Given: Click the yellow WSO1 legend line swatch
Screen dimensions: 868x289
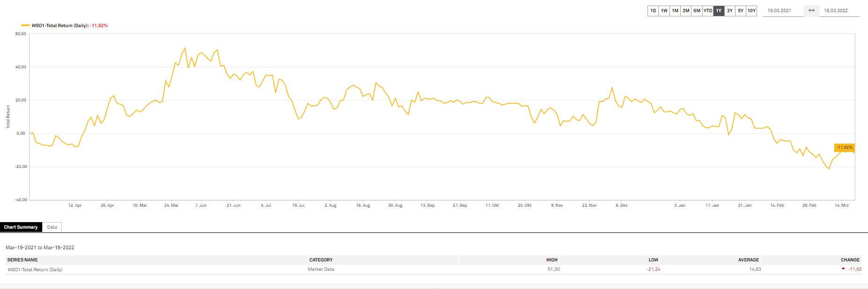Looking at the screenshot, I should pos(25,26).
